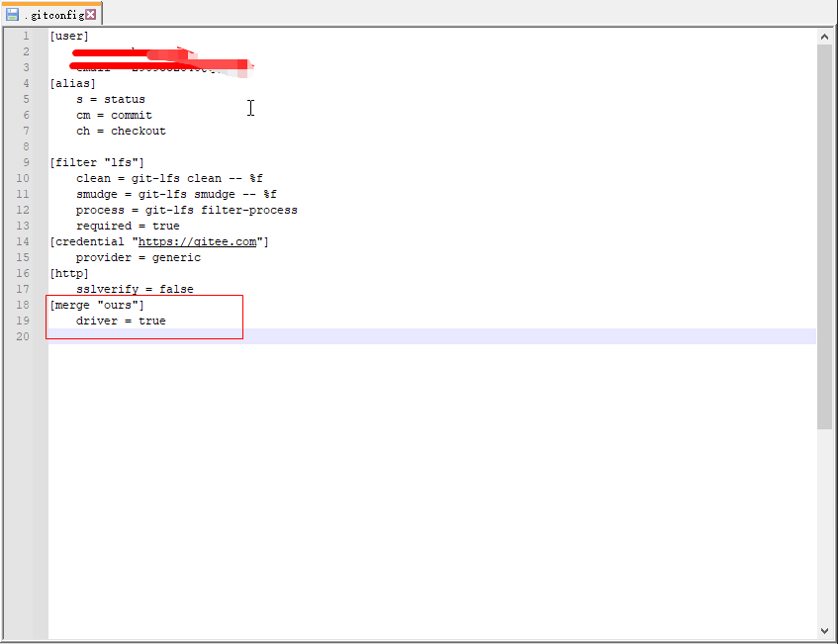Screen dimensions: 838x644
Task: Click the "cm = commit" alias line
Action: (114, 115)
